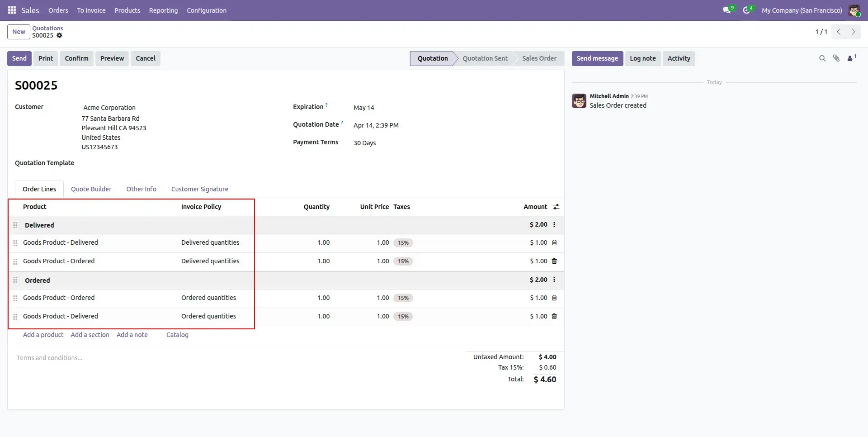Image resolution: width=868 pixels, height=437 pixels.
Task: Switch to the Other Info tab
Action: (x=141, y=189)
